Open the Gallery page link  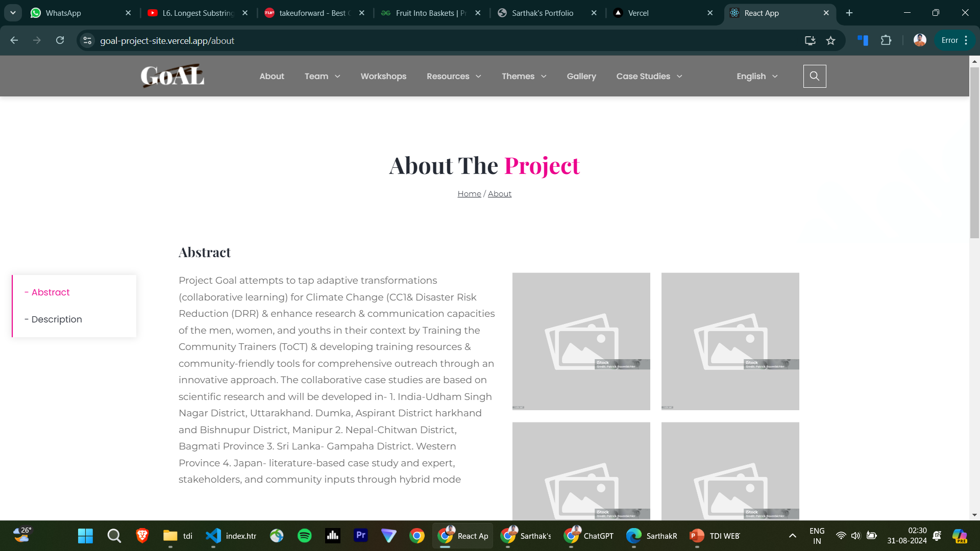click(x=581, y=76)
